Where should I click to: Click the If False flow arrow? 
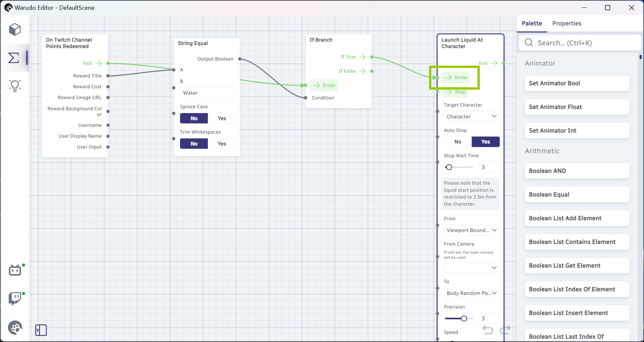pyautogui.click(x=362, y=71)
